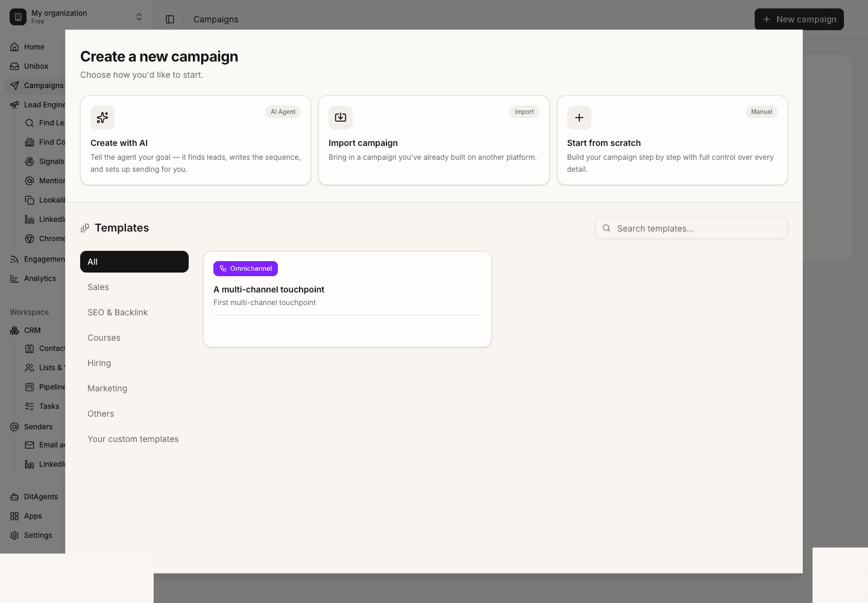Viewport: 868px width, 603px height.
Task: Click the DitAgents bot icon
Action: pyautogui.click(x=14, y=497)
